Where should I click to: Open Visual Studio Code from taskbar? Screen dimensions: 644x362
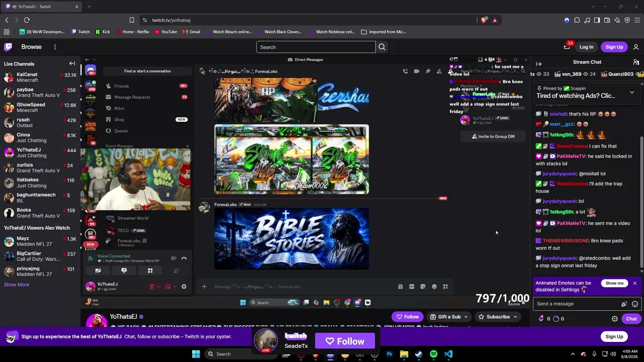[x=448, y=354]
